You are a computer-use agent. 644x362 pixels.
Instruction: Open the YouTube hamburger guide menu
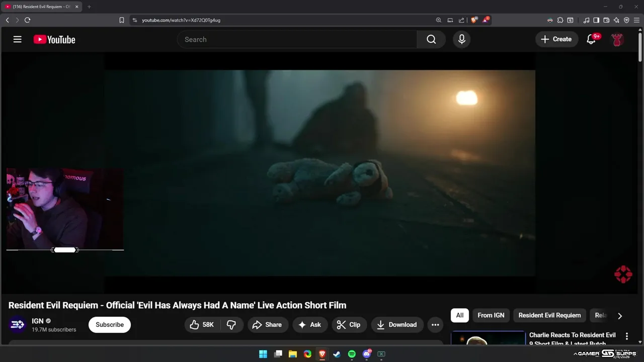[18, 39]
